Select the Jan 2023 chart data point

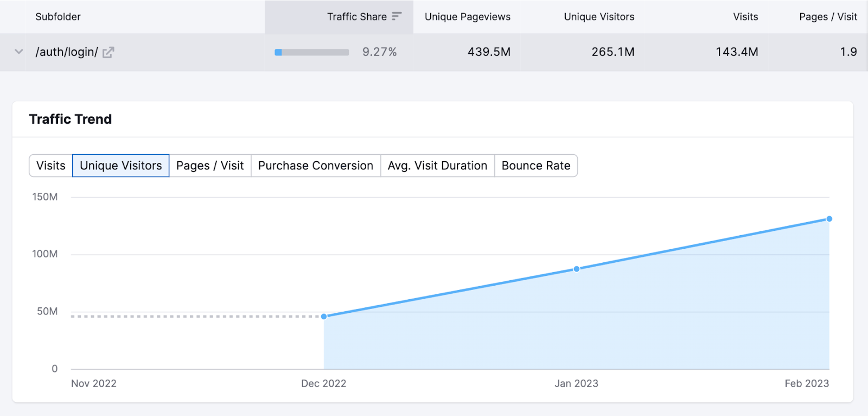pyautogui.click(x=577, y=269)
